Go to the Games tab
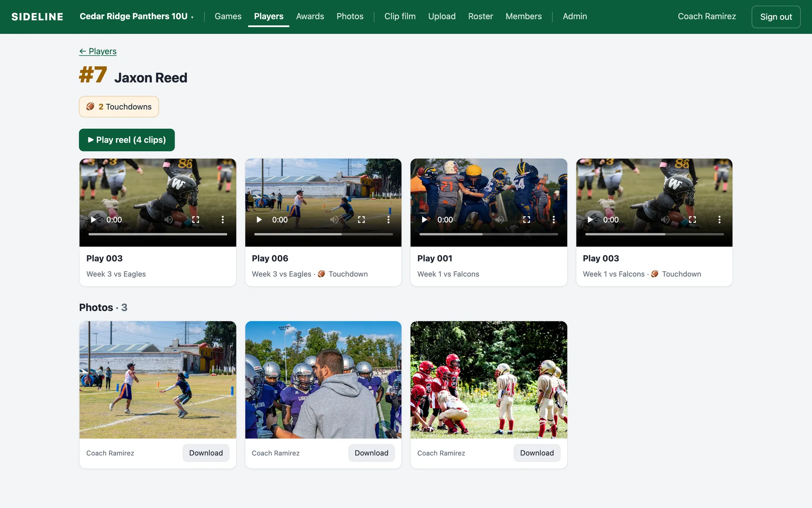Image resolution: width=812 pixels, height=508 pixels. [228, 17]
